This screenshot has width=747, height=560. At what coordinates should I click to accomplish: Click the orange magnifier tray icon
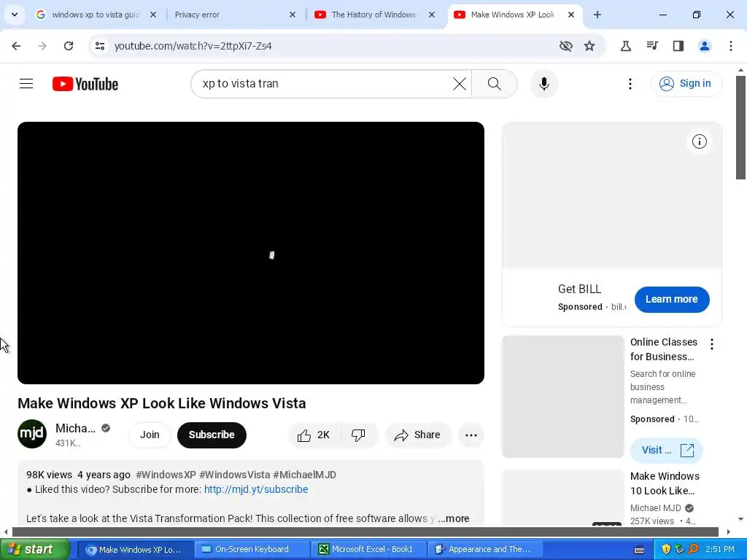[x=693, y=550]
